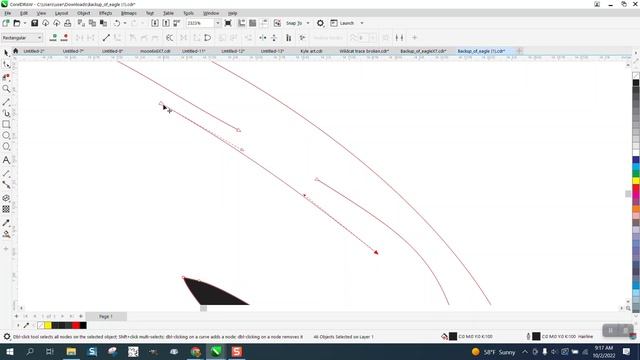
Task: Click the Print icon
Action: (x=67, y=23)
